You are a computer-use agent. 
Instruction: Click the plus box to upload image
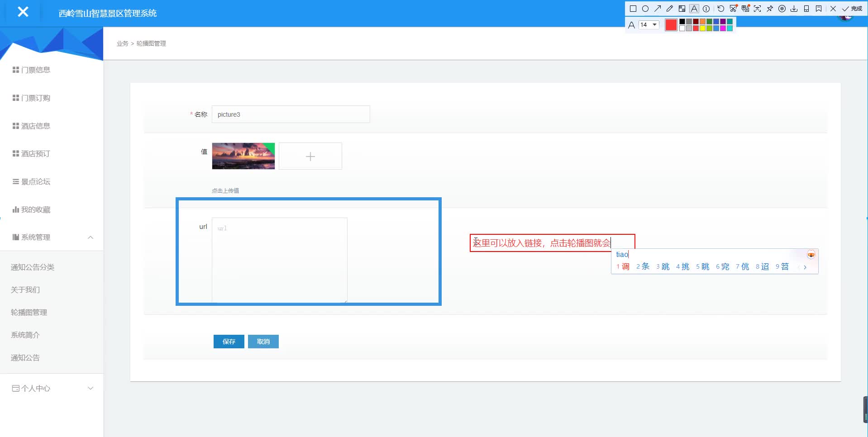[x=310, y=156]
